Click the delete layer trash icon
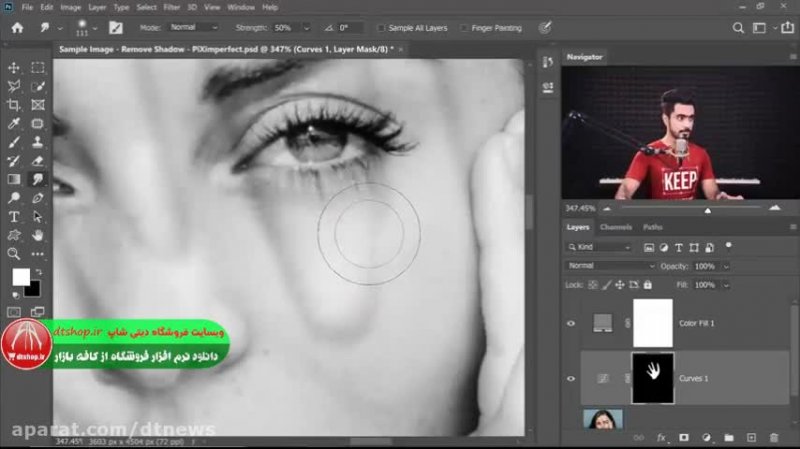The height and width of the screenshot is (449, 800). point(776,437)
